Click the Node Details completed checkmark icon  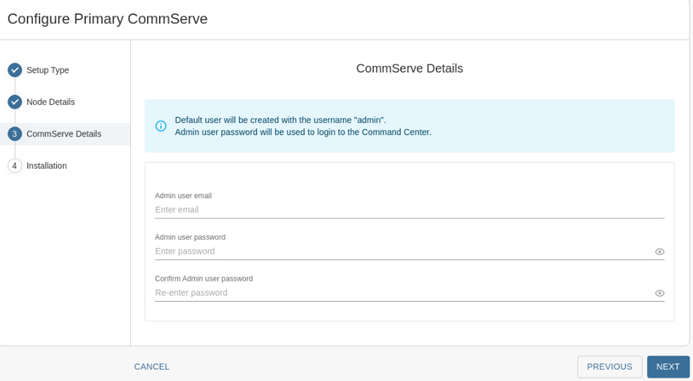pyautogui.click(x=15, y=102)
